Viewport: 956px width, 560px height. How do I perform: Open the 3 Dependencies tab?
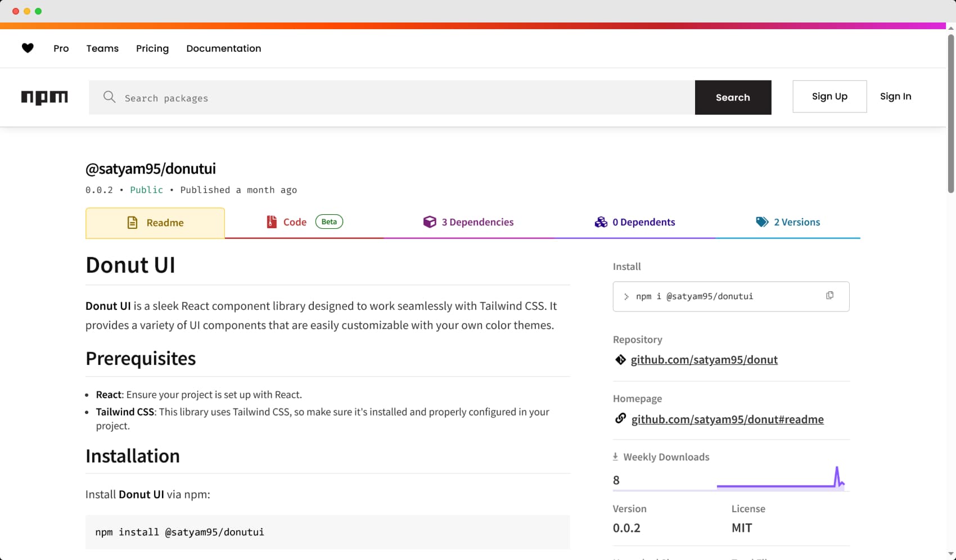(468, 223)
